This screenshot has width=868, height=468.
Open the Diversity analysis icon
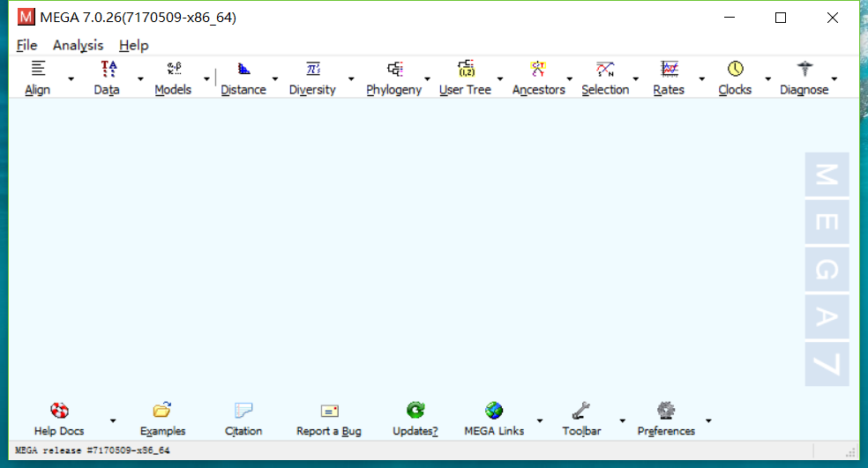tap(313, 69)
